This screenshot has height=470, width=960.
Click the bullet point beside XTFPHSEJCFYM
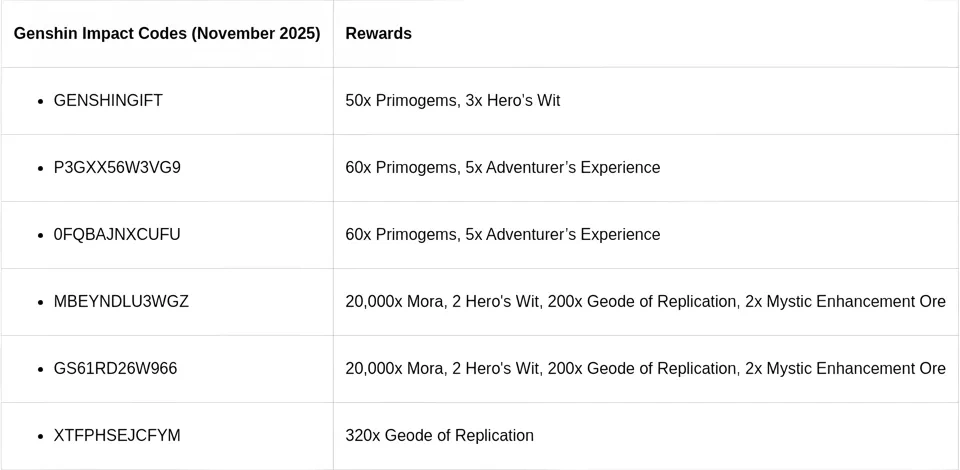tap(40, 437)
